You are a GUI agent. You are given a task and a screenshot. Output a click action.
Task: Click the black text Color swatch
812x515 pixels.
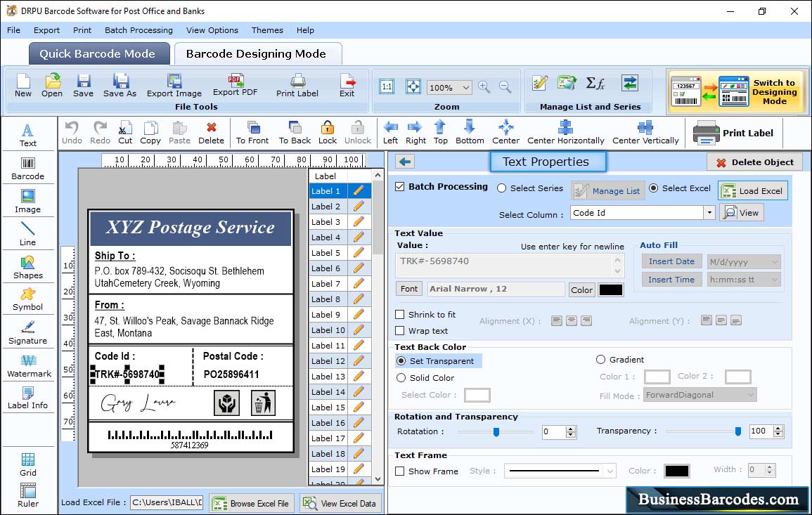[x=610, y=290]
